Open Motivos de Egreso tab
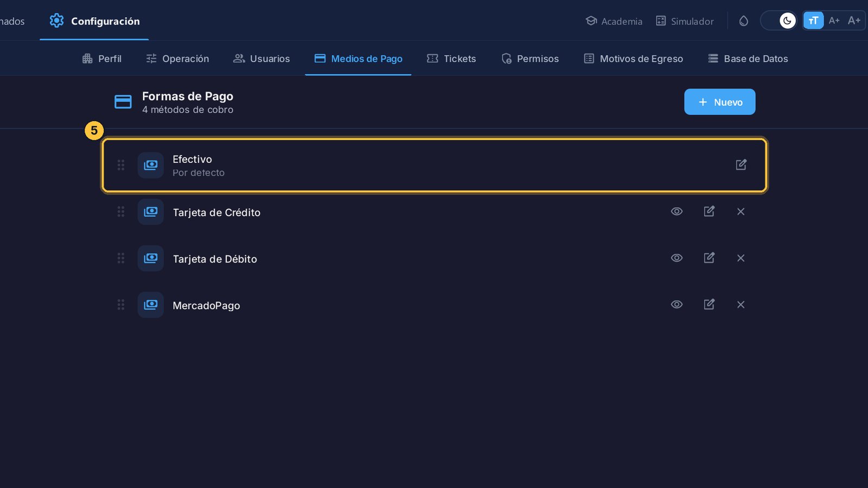 click(633, 59)
